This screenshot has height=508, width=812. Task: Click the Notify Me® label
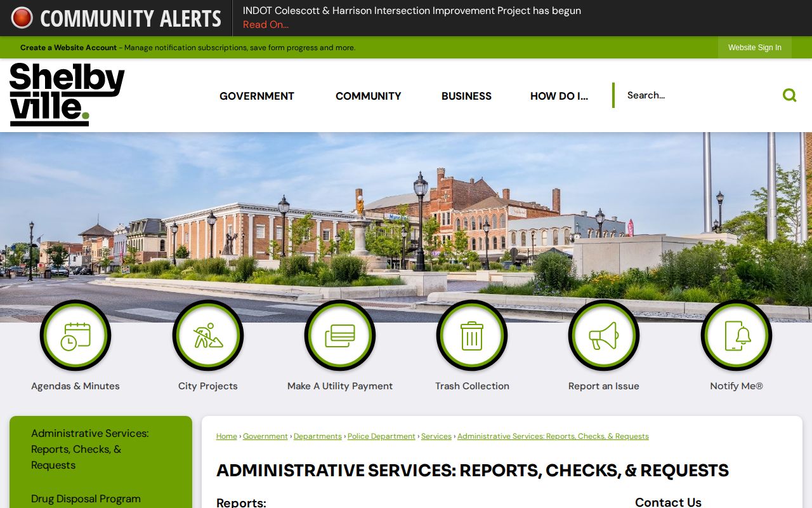737,386
